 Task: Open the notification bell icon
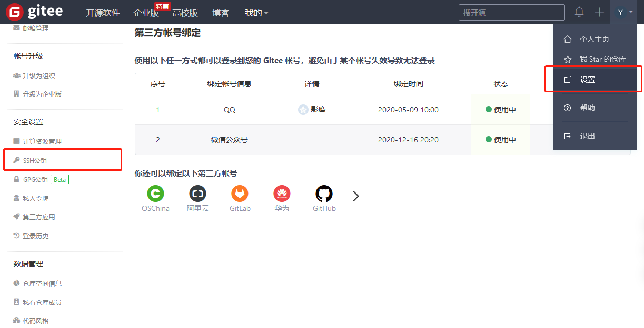[579, 12]
